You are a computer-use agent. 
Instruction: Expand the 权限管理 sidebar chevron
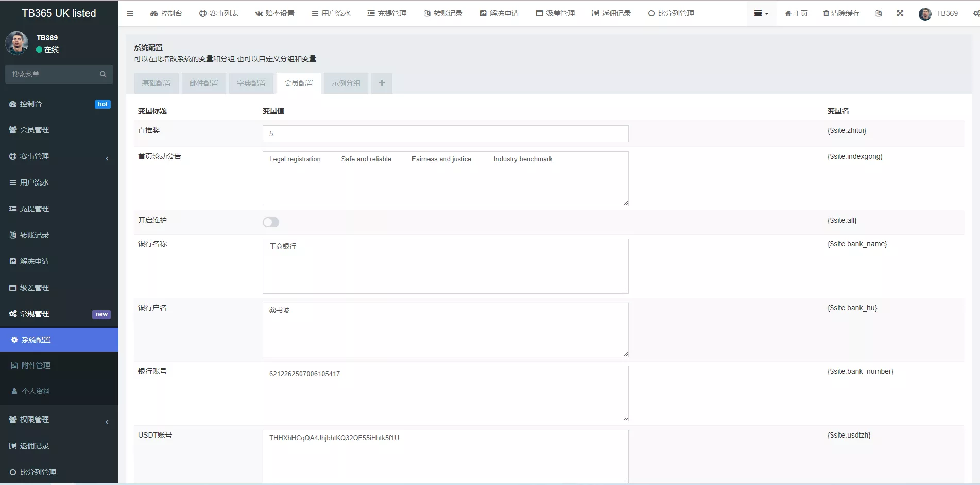[x=107, y=421]
